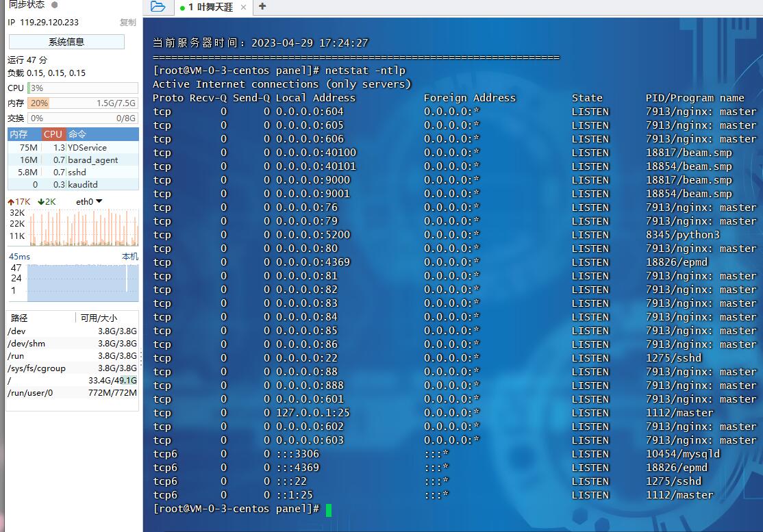The width and height of the screenshot is (763, 532).
Task: Open the folder icon in the tab bar
Action: 158,7
